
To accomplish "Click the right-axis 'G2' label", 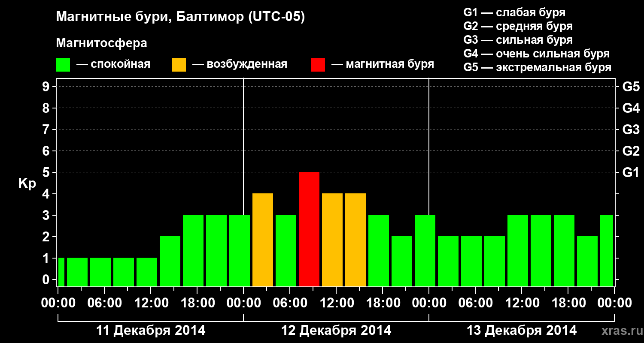I will [x=631, y=151].
